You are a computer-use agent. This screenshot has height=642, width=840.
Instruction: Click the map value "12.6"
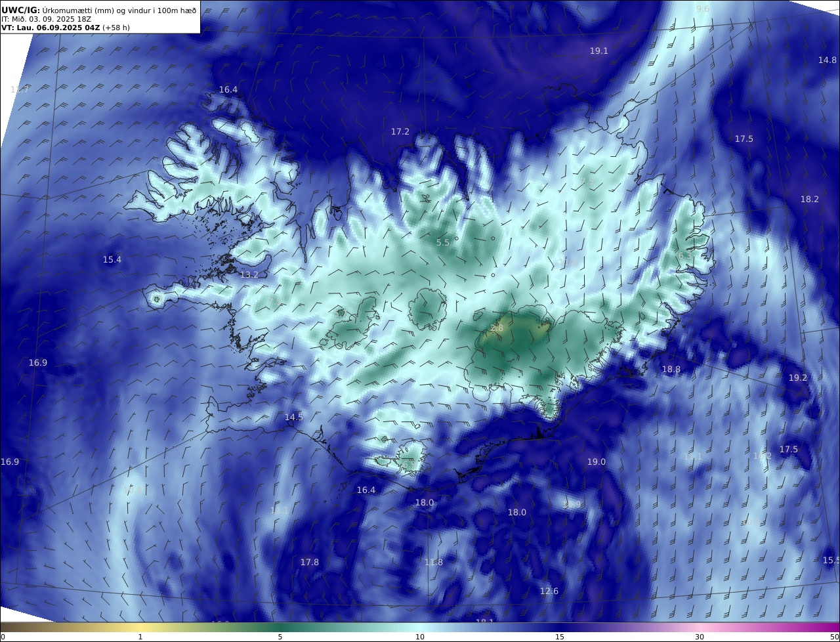[549, 591]
